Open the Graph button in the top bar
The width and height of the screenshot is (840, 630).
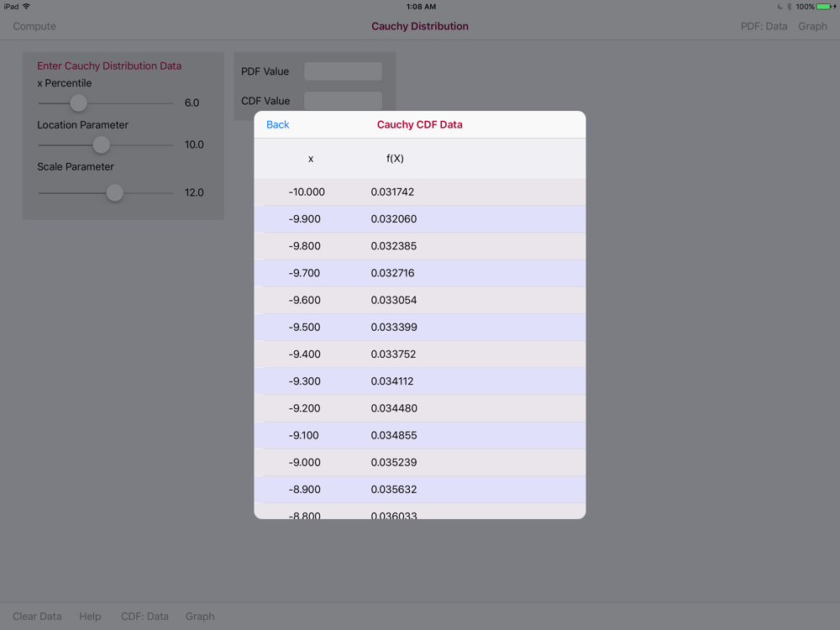click(812, 26)
